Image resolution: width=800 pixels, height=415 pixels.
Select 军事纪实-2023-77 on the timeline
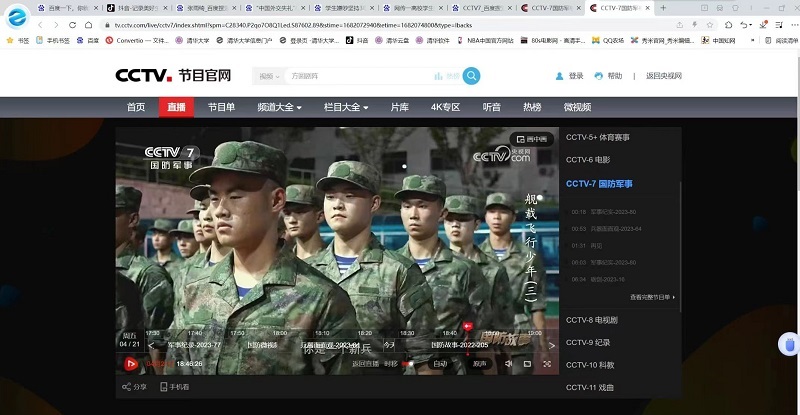[x=194, y=345]
